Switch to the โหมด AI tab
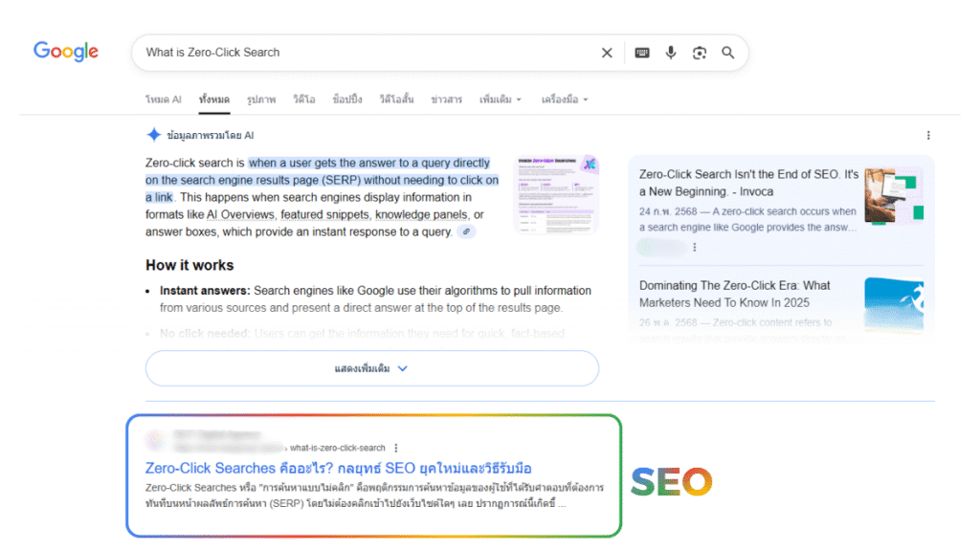 163,99
